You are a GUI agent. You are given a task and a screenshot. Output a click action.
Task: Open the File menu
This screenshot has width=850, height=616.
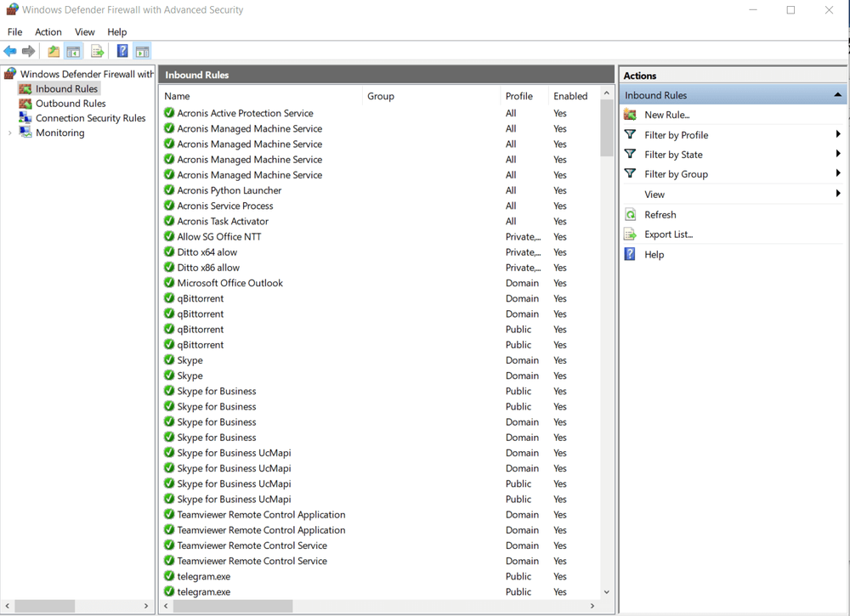click(14, 32)
